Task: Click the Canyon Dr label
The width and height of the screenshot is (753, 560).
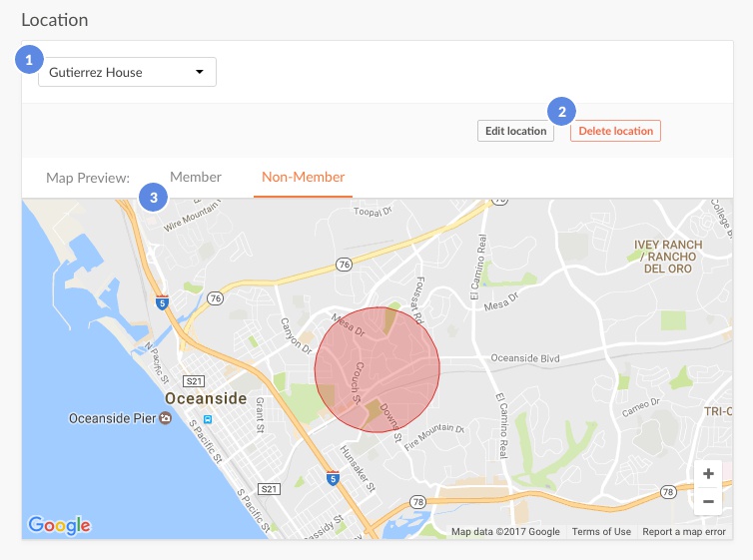Action: coord(297,336)
